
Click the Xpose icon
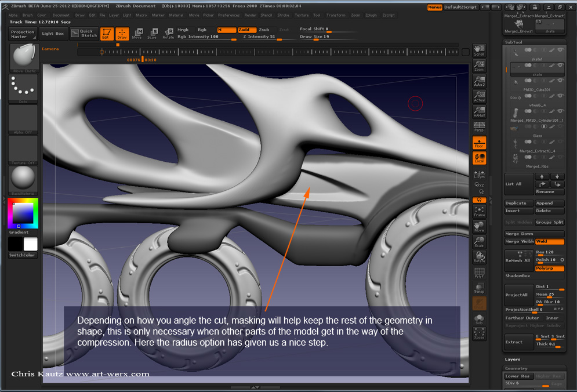[x=479, y=334]
